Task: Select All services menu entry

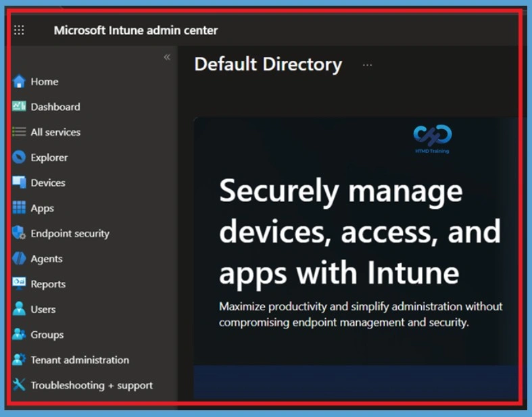Action: (55, 132)
